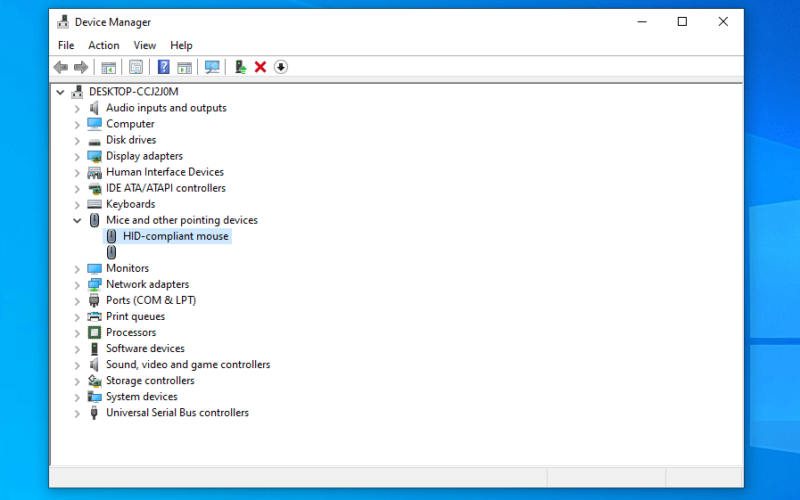
Task: Select the 'Computer' tree label
Action: [x=130, y=124]
